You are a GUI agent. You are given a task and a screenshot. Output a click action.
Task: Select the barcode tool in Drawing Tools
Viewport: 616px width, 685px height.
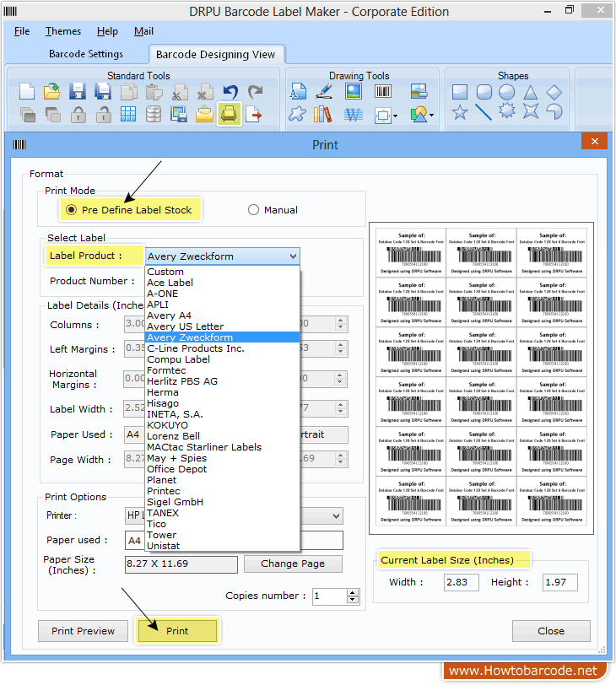coord(382,92)
